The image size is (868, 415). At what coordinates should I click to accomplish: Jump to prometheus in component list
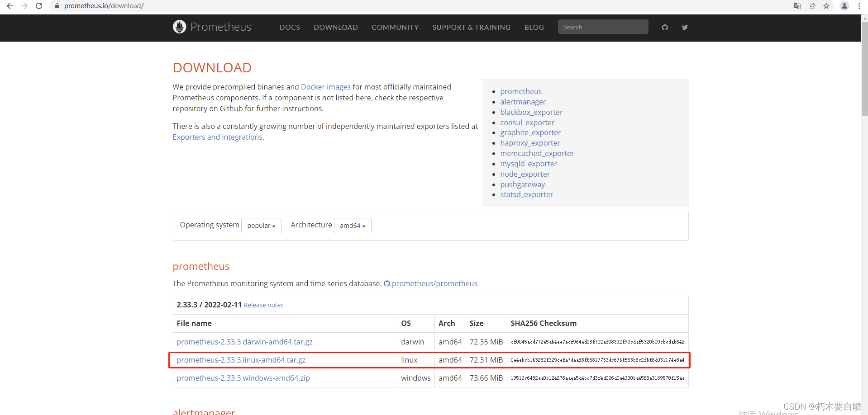point(521,91)
